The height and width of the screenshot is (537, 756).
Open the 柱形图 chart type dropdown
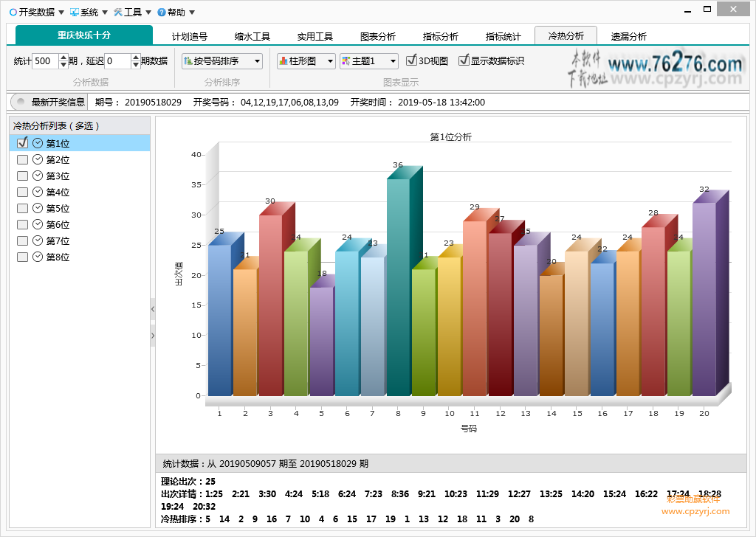[x=306, y=60]
